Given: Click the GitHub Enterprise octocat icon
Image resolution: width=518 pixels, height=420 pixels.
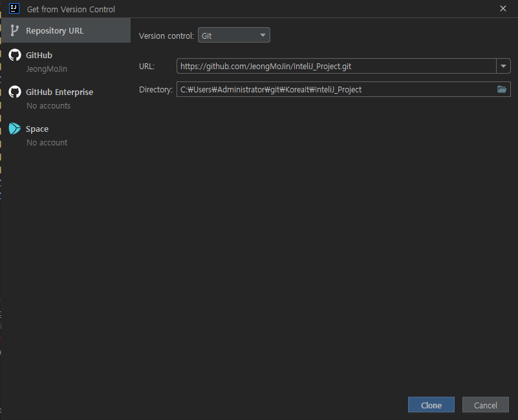Looking at the screenshot, I should pyautogui.click(x=15, y=92).
